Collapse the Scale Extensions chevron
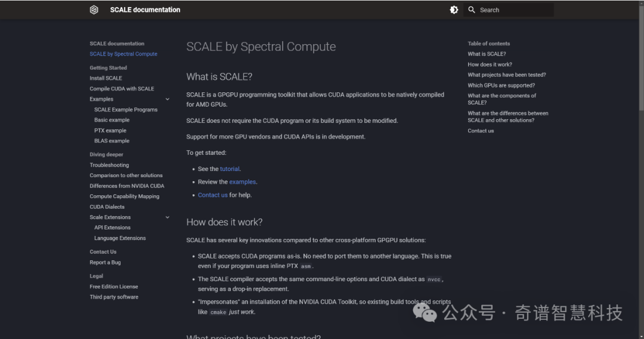The width and height of the screenshot is (644, 339). [168, 217]
